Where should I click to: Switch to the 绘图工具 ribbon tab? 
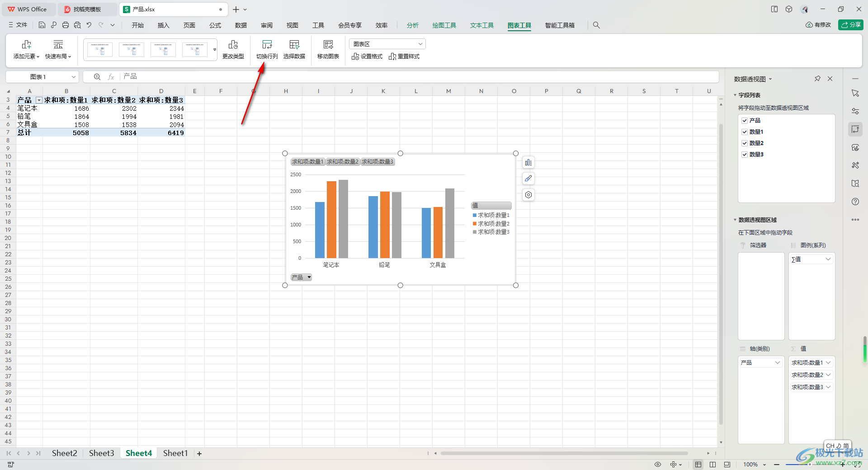[444, 25]
